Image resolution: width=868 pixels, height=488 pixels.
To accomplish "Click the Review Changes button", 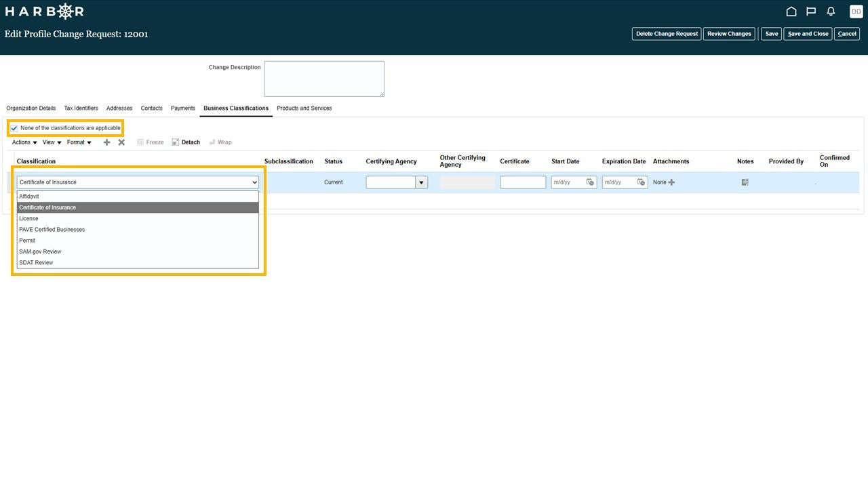I will tap(729, 34).
